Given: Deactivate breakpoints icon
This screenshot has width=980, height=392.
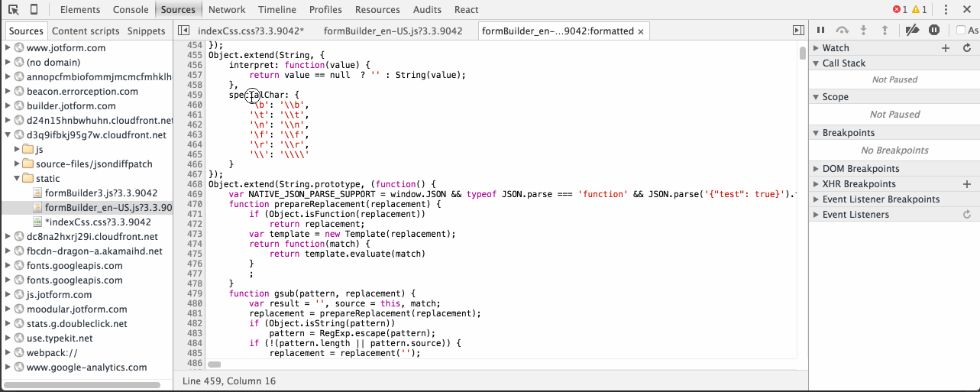Looking at the screenshot, I should point(912,31).
